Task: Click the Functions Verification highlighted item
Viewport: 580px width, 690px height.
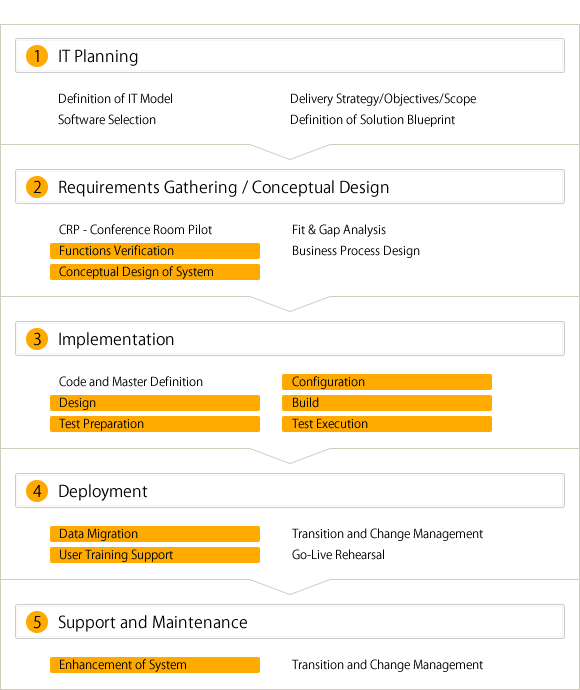Action: [155, 251]
